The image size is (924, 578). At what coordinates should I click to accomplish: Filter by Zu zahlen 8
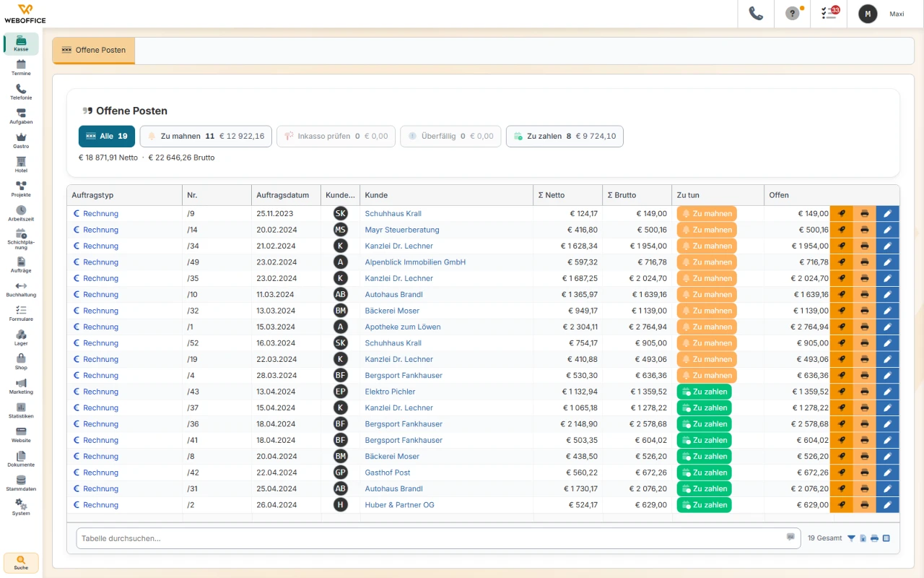coord(565,137)
